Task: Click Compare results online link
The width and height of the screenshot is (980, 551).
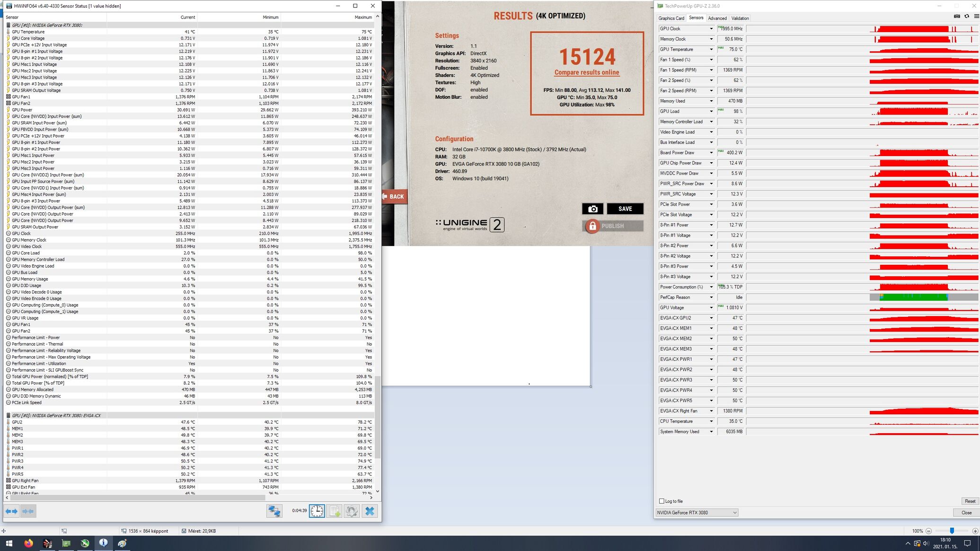Action: [x=587, y=72]
